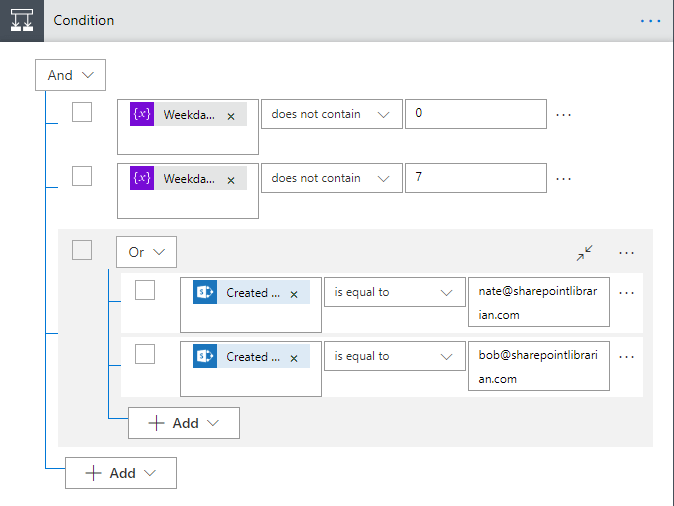This screenshot has width=674, height=506.
Task: Open ellipsis menu for value 7 row
Action: tap(564, 179)
